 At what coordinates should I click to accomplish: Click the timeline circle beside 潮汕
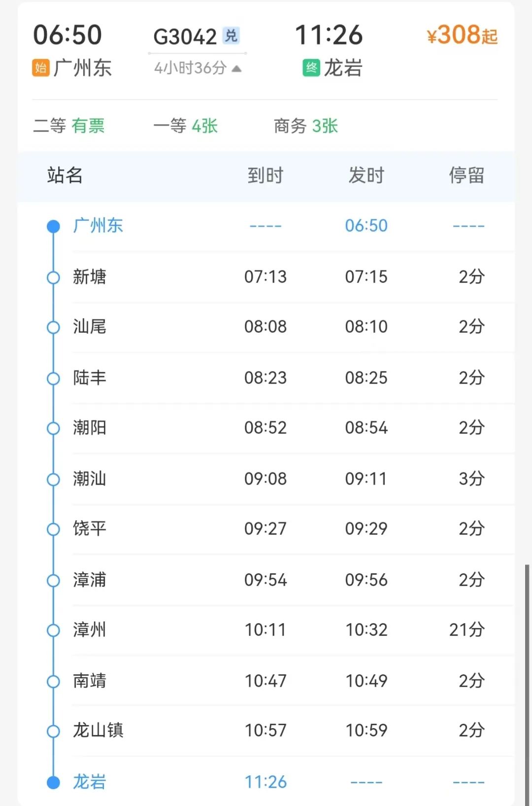53,479
